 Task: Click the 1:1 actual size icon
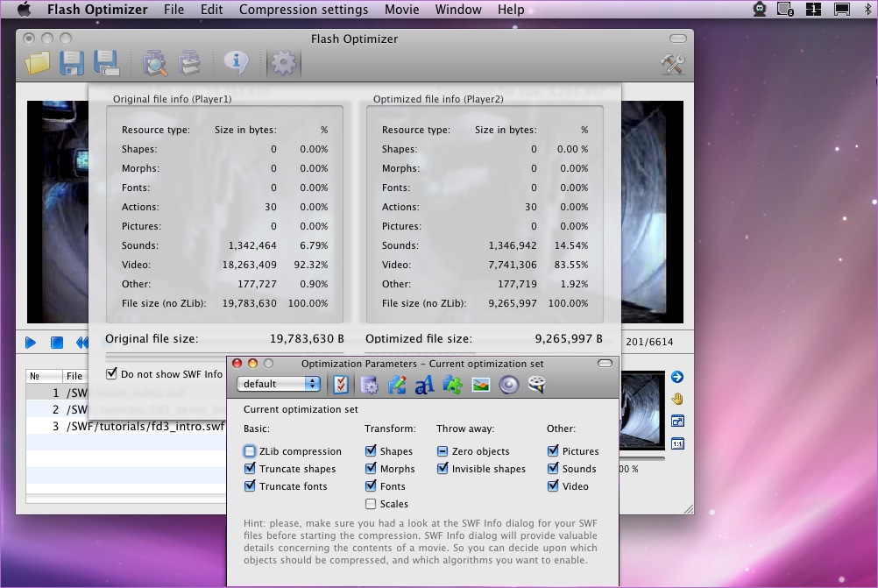pyautogui.click(x=677, y=444)
